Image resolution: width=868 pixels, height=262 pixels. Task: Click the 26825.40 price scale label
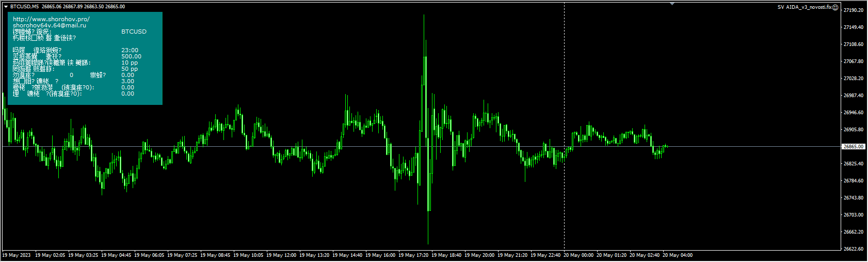click(854, 164)
